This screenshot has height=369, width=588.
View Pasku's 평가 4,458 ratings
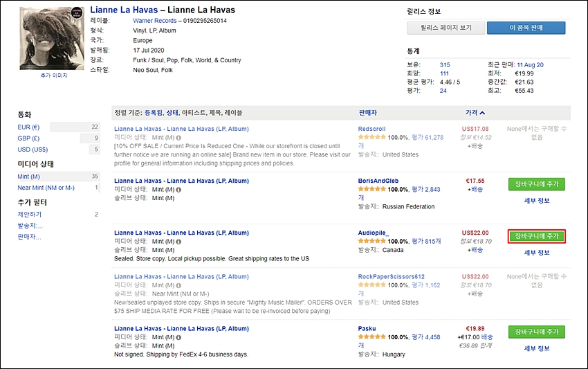[x=426, y=337]
